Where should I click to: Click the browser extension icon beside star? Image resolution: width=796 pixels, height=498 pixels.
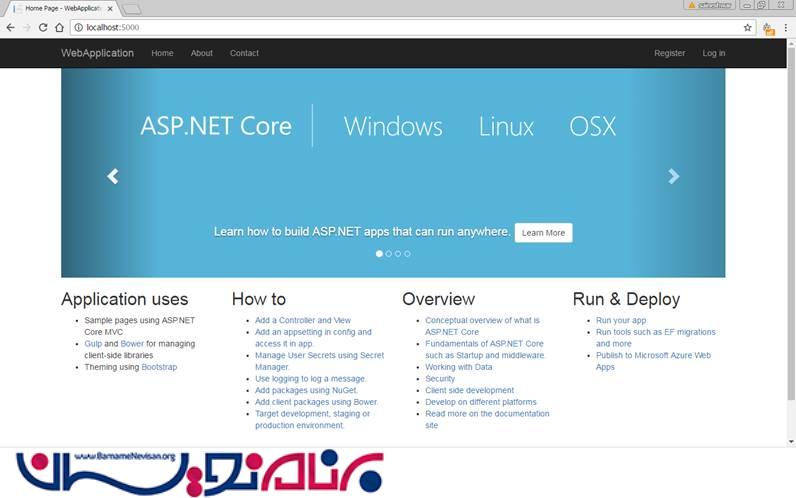pyautogui.click(x=769, y=29)
